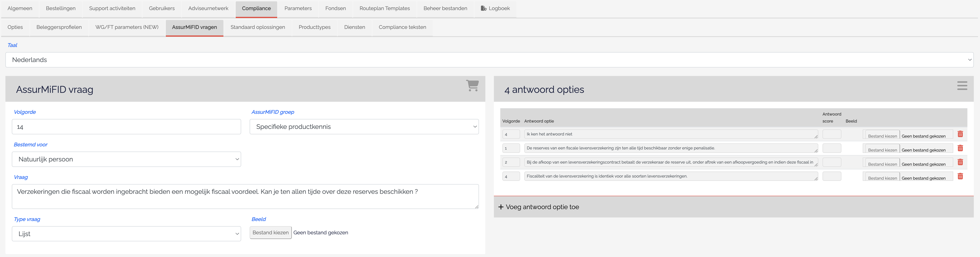This screenshot has width=980, height=257.
Task: Click the score field for 'Bij de afkoop' row
Action: click(x=832, y=162)
